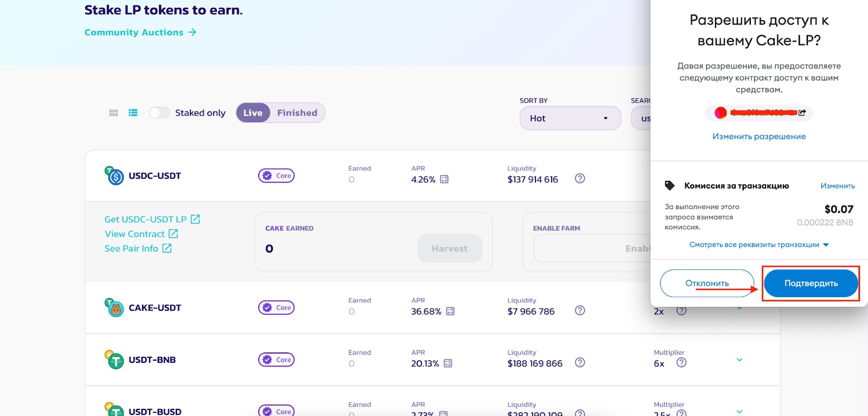
Task: Show liquidity help for USDC-USDT
Action: coord(580,179)
